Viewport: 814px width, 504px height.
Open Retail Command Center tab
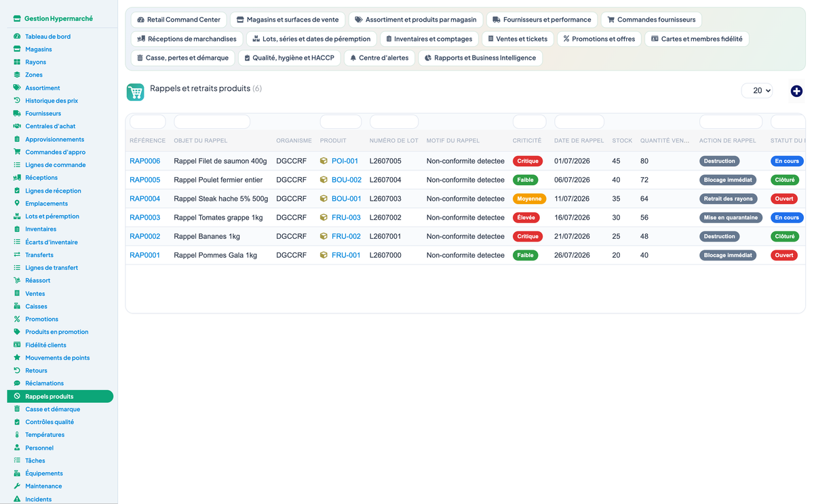pos(178,20)
